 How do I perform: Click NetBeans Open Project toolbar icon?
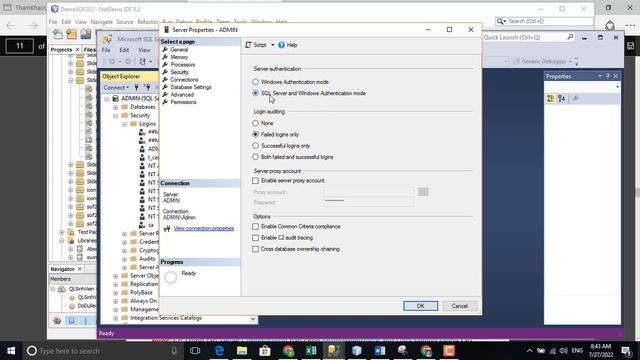85,35
